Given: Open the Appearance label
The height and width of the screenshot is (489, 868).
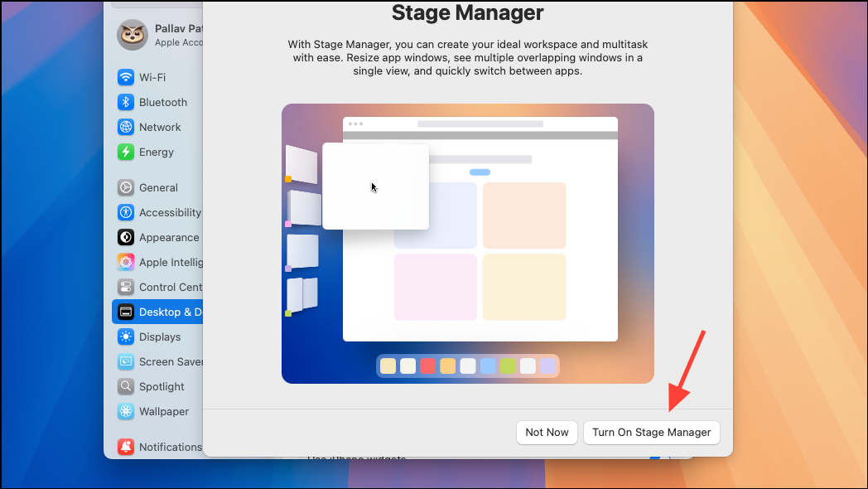Looking at the screenshot, I should [x=169, y=238].
